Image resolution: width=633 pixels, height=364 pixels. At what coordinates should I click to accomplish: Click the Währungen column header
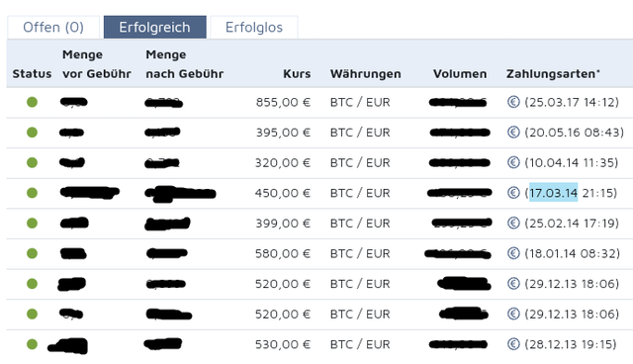click(x=365, y=74)
